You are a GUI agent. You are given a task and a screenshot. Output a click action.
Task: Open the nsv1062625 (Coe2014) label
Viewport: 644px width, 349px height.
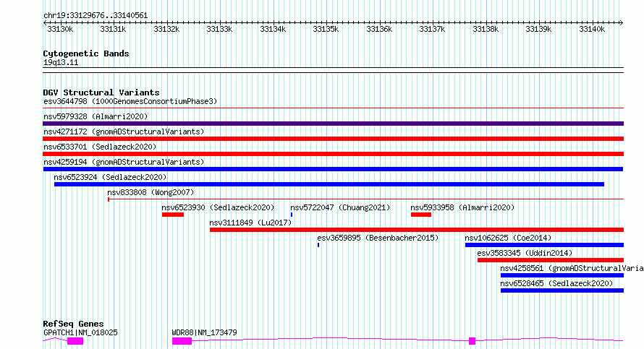pos(508,238)
